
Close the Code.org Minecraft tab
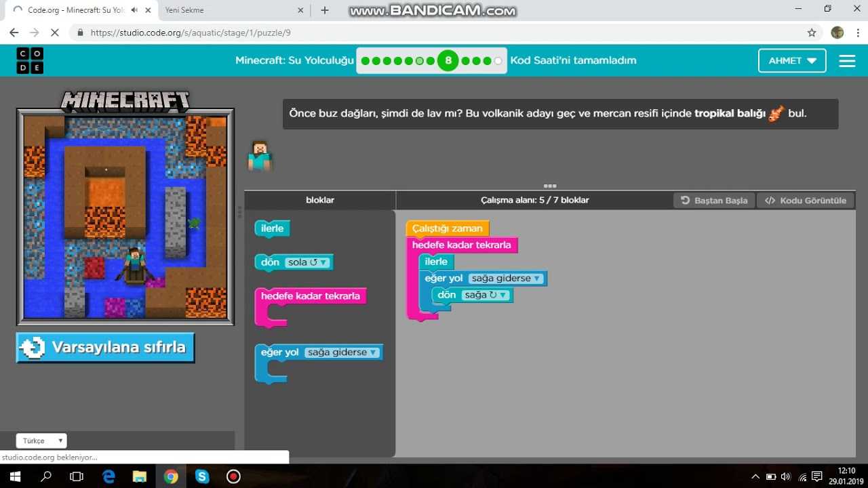(149, 10)
